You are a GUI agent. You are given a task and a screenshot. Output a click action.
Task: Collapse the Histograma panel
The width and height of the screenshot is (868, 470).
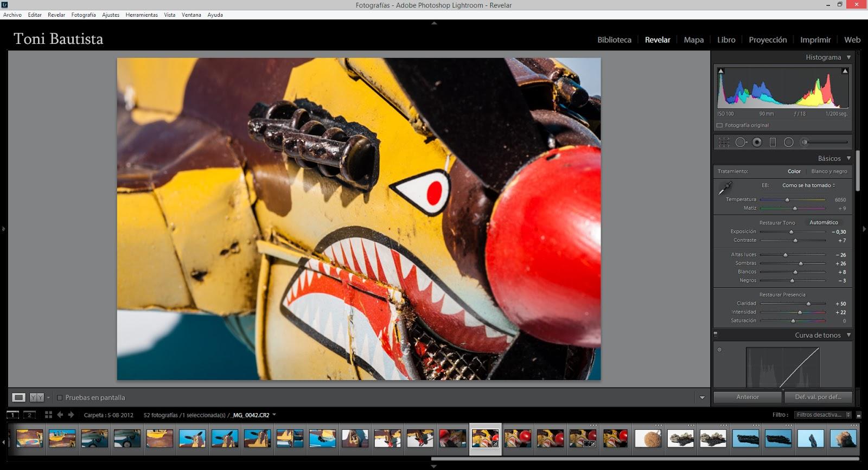pyautogui.click(x=849, y=57)
